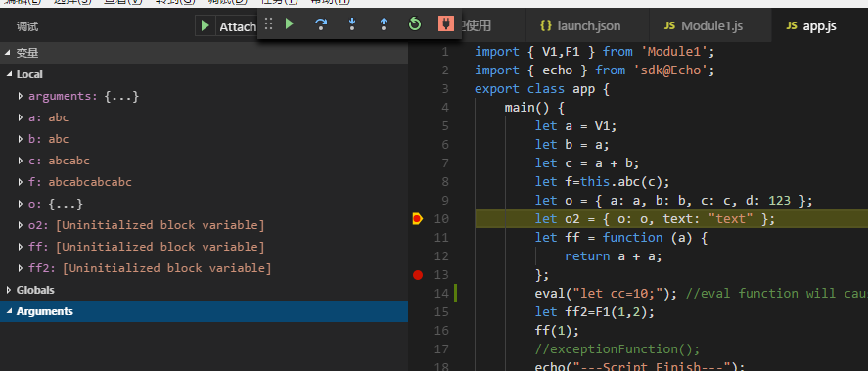Screen dimensions: 868x371
Task: Disconnect the debugger with plug icon
Action: coord(445,23)
